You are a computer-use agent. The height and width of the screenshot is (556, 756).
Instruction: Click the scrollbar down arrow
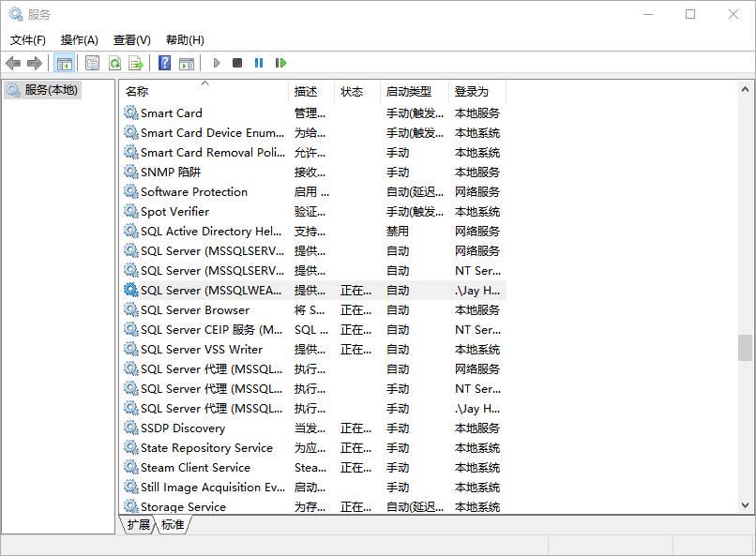point(745,505)
